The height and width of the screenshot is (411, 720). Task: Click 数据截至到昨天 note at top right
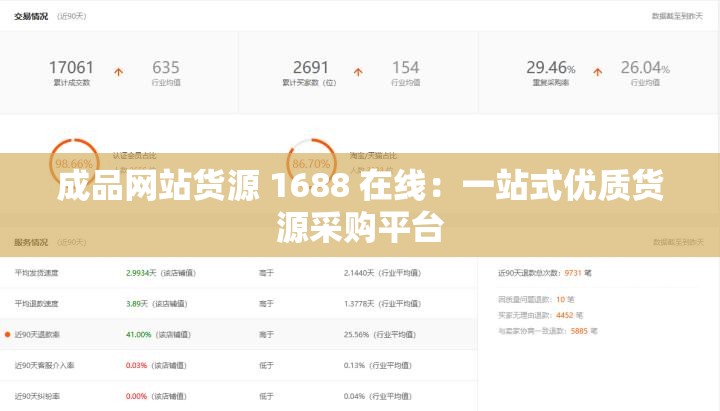pyautogui.click(x=677, y=16)
